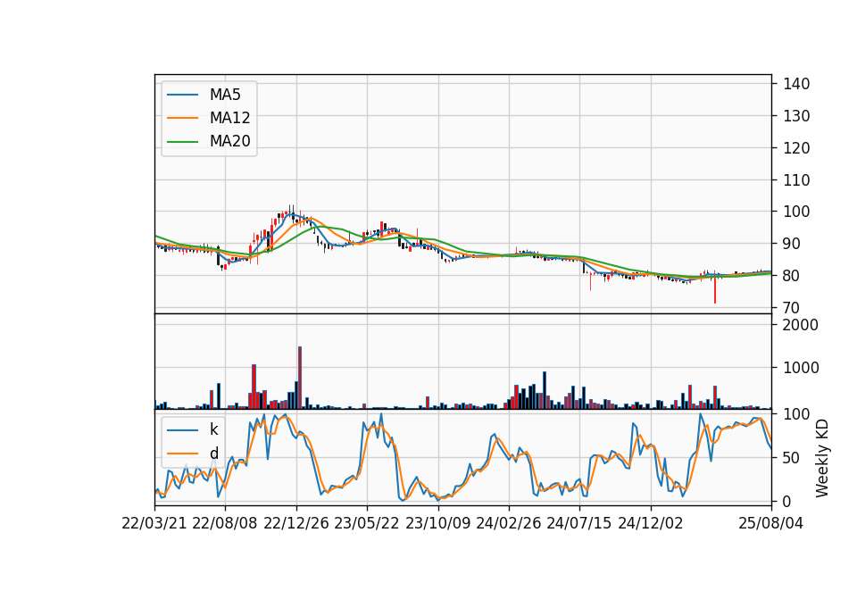Image resolution: width=857 pixels, height=616 pixels.
Task: Click the 23/10/09 date tick label
Action: [x=437, y=523]
